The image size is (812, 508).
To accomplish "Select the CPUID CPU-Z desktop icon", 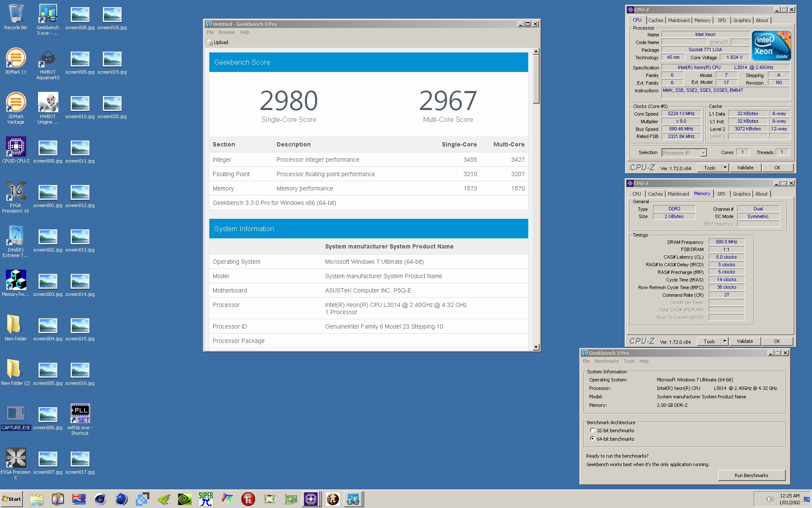I will (x=16, y=150).
